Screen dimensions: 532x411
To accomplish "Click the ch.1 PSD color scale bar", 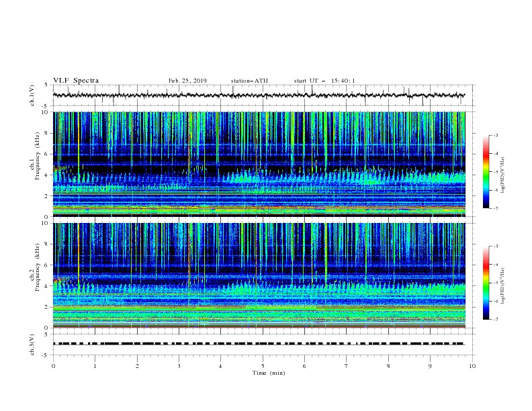I will pos(486,172).
